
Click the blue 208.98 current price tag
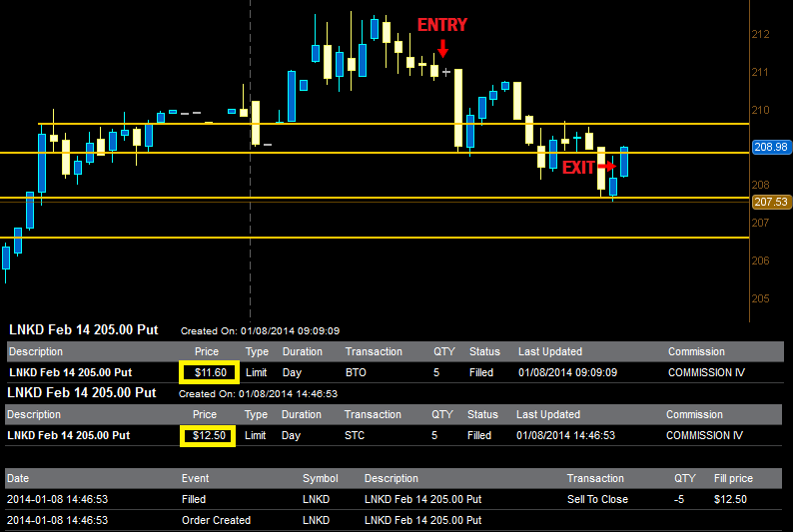tap(771, 147)
